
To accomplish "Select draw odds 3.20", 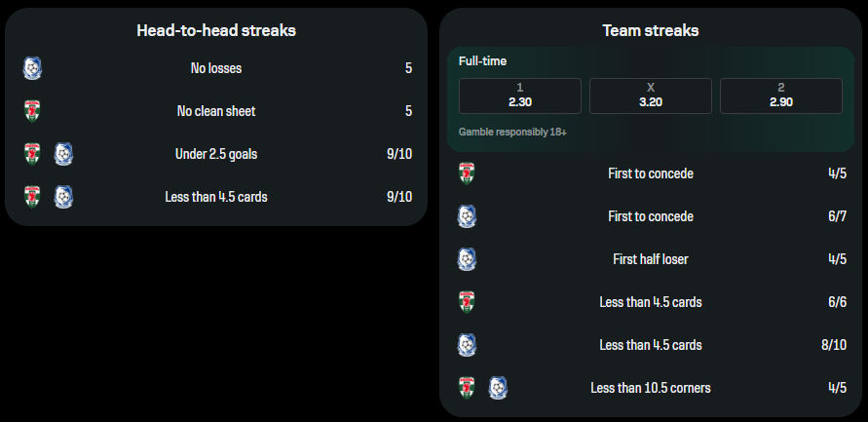I will [x=651, y=96].
